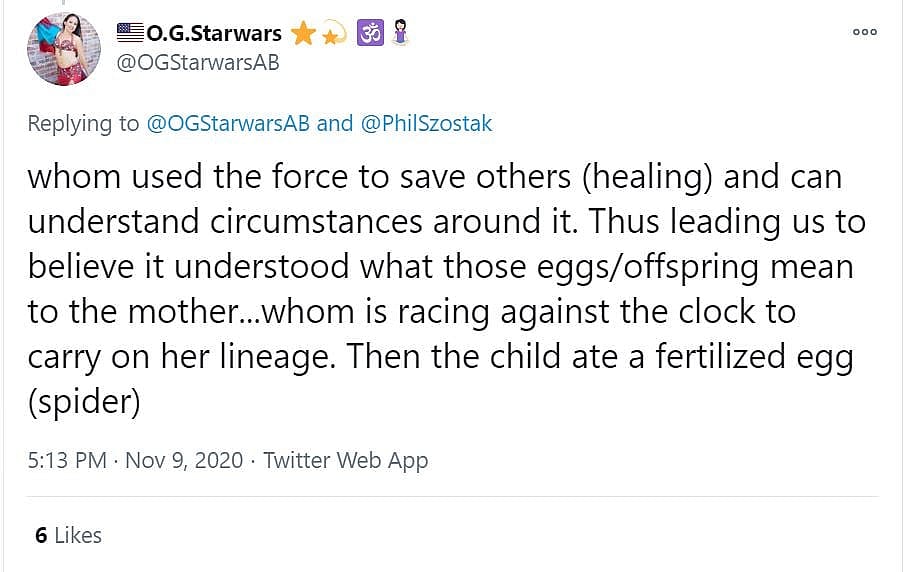Image resolution: width=908 pixels, height=572 pixels.
Task: Click the gray 'Replying to' label
Action: pos(83,123)
